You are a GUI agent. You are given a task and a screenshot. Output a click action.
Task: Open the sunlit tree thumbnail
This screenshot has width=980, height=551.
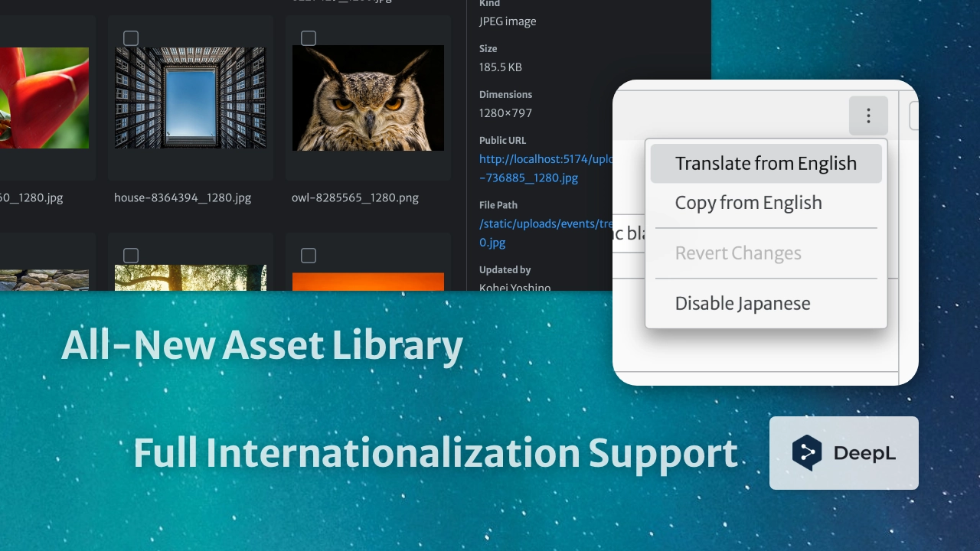pyautogui.click(x=191, y=277)
